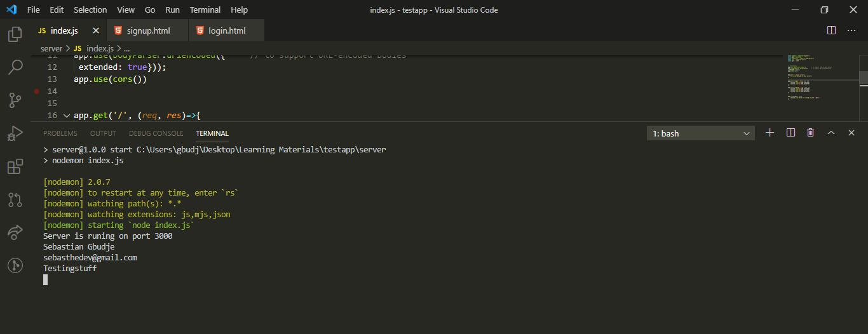Screen dimensions: 868x334
Task: Open the Explorer view in activity bar
Action: (x=15, y=34)
